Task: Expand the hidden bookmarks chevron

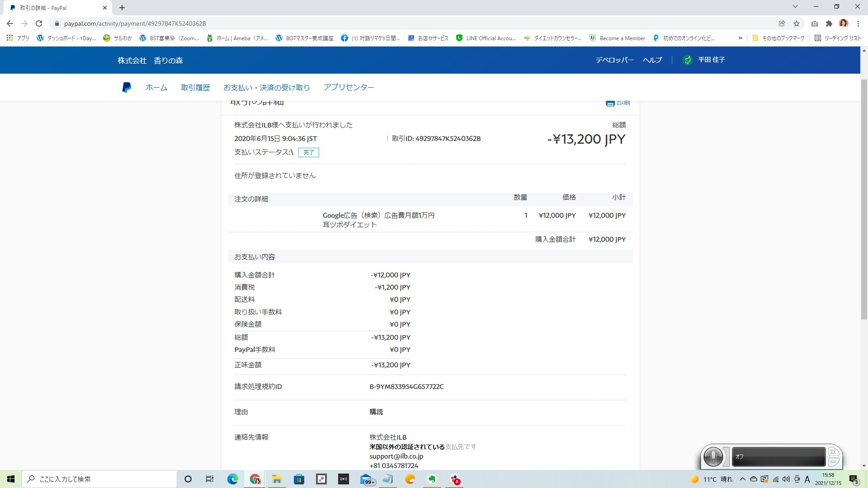Action: (x=740, y=38)
